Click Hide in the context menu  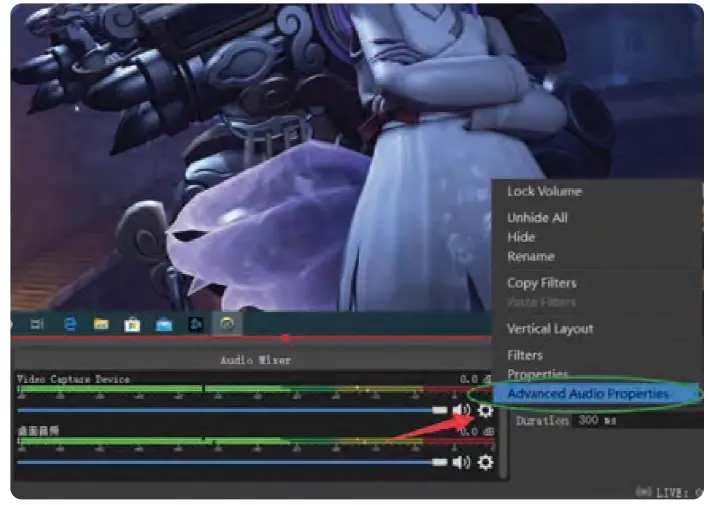pyautogui.click(x=521, y=237)
